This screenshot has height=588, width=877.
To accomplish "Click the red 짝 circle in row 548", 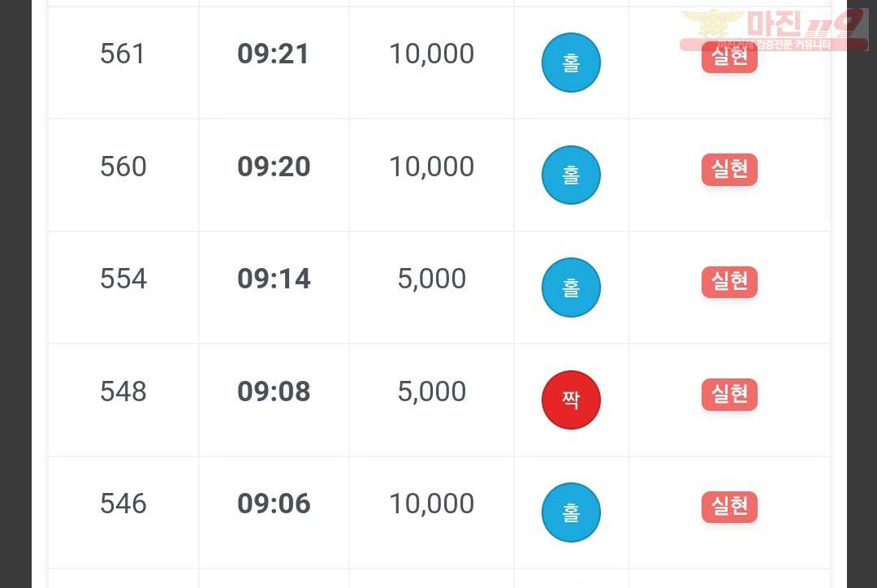I will [571, 400].
